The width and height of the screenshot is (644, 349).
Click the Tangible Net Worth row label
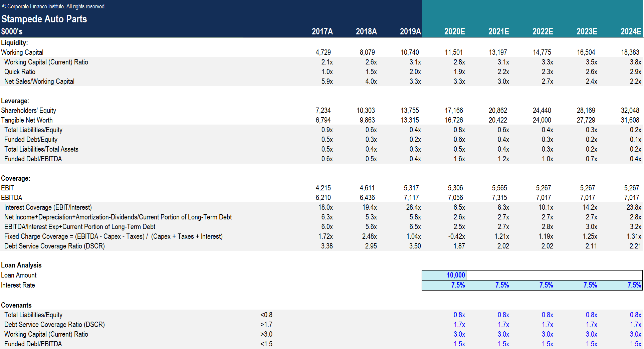coord(27,120)
